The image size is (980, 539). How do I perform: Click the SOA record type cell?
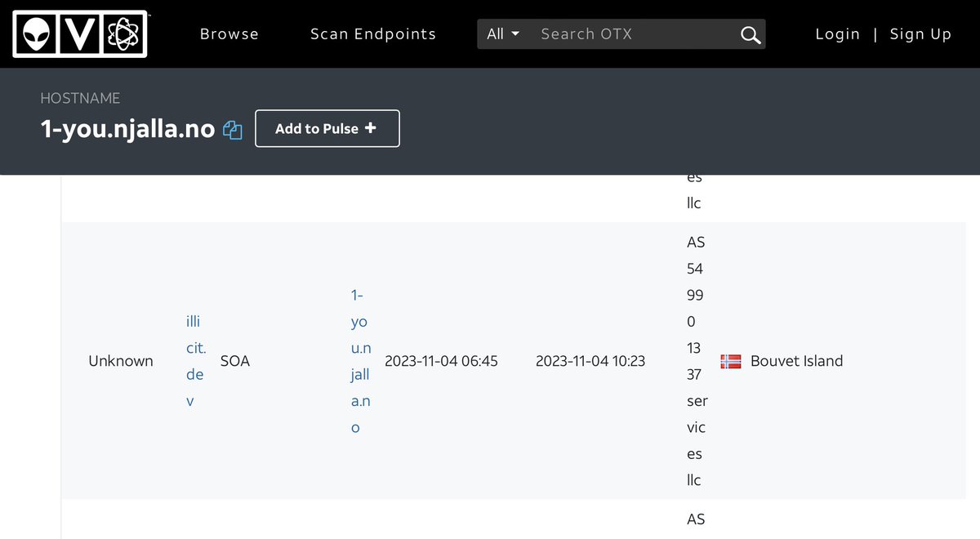tap(235, 361)
